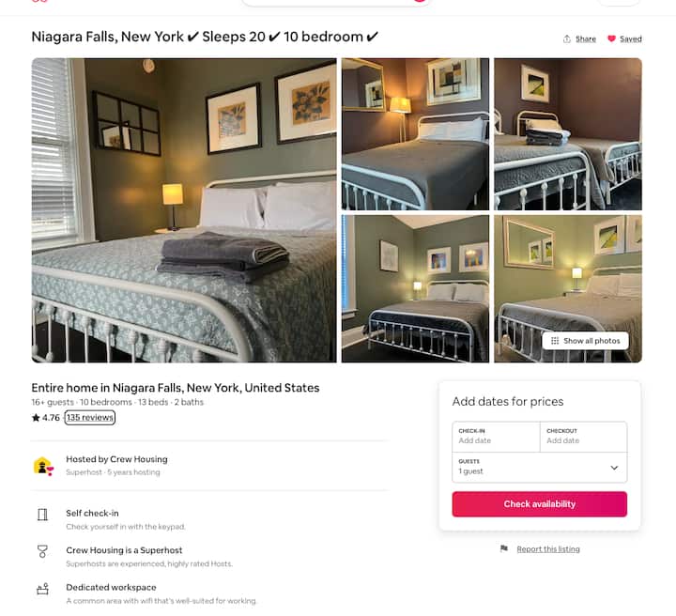Click the report flag icon
The width and height of the screenshot is (676, 616).
pos(504,548)
